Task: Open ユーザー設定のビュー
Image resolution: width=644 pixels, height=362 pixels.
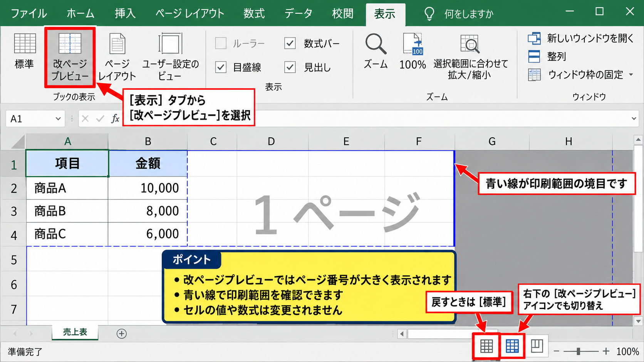Action: click(x=170, y=57)
